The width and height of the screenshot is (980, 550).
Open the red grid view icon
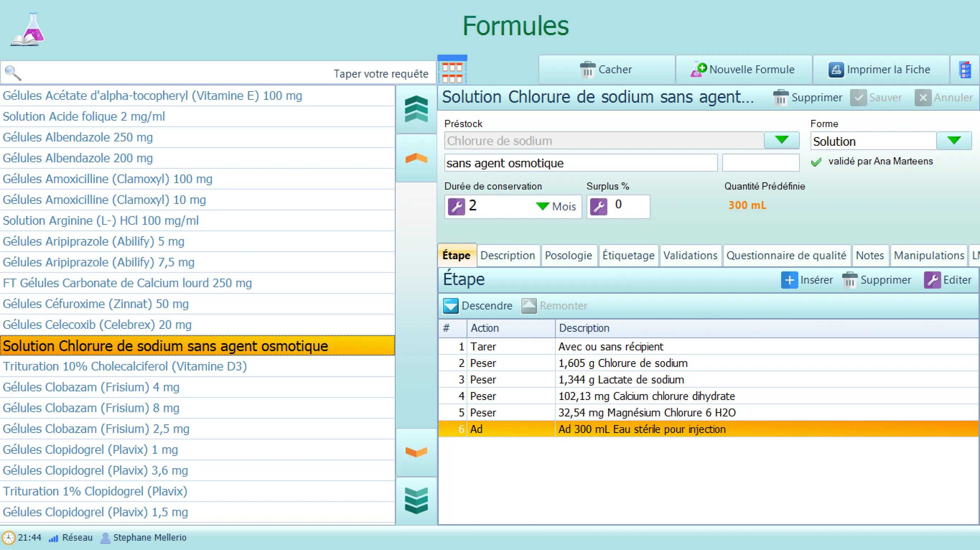(452, 70)
